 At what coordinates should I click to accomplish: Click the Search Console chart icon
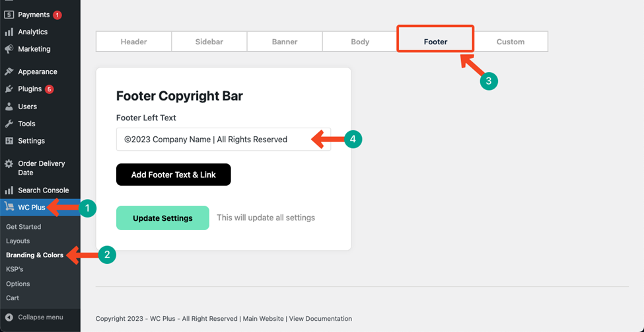[9, 190]
